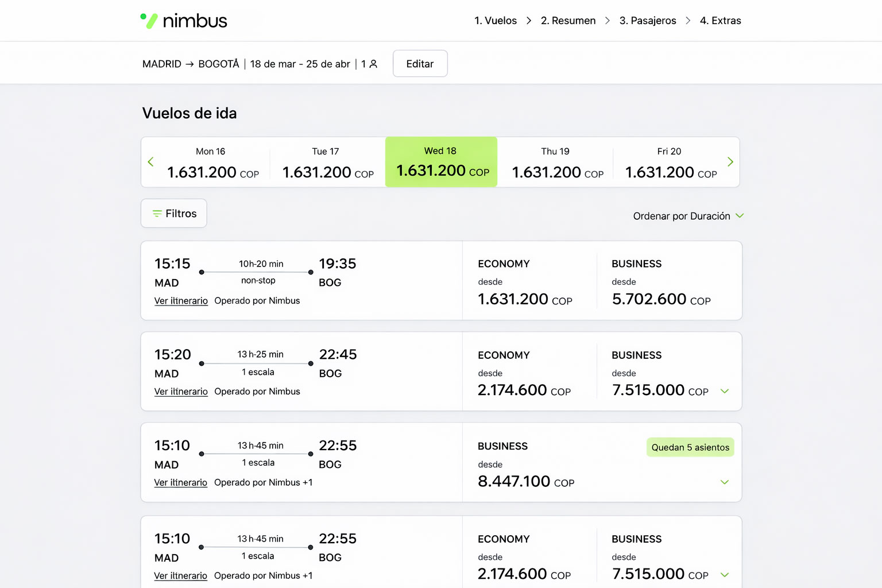Viewport: 882px width, 588px height.
Task: Expand fares of the bottom 15:10 flight
Action: 724,575
